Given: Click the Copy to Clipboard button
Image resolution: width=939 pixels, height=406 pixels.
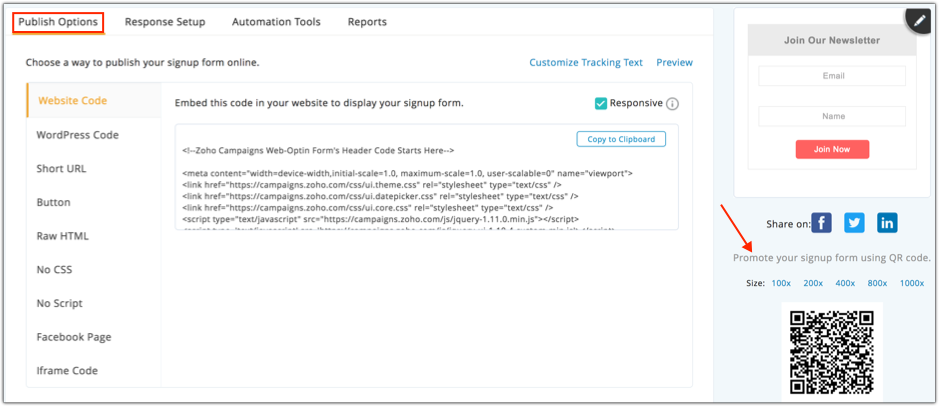Looking at the screenshot, I should click(x=621, y=139).
